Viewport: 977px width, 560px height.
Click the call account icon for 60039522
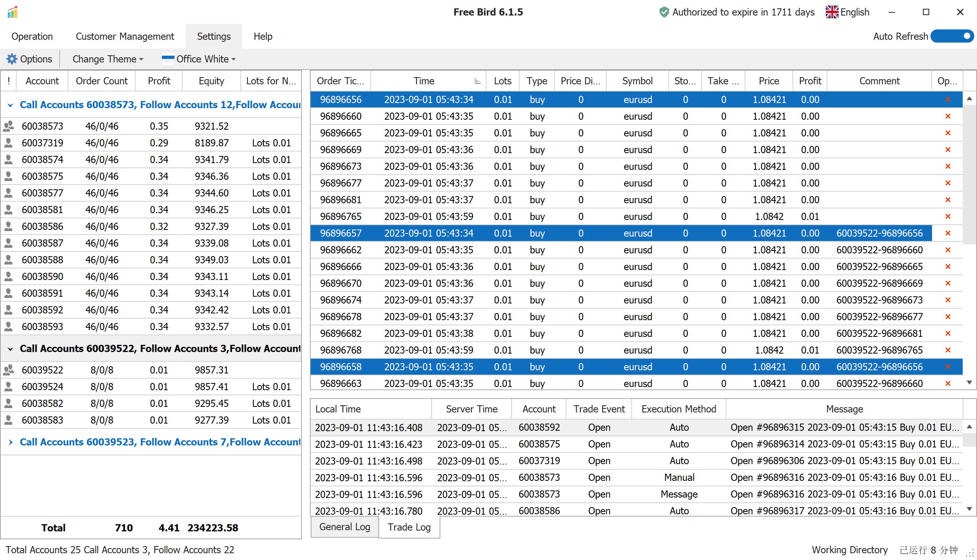9,370
